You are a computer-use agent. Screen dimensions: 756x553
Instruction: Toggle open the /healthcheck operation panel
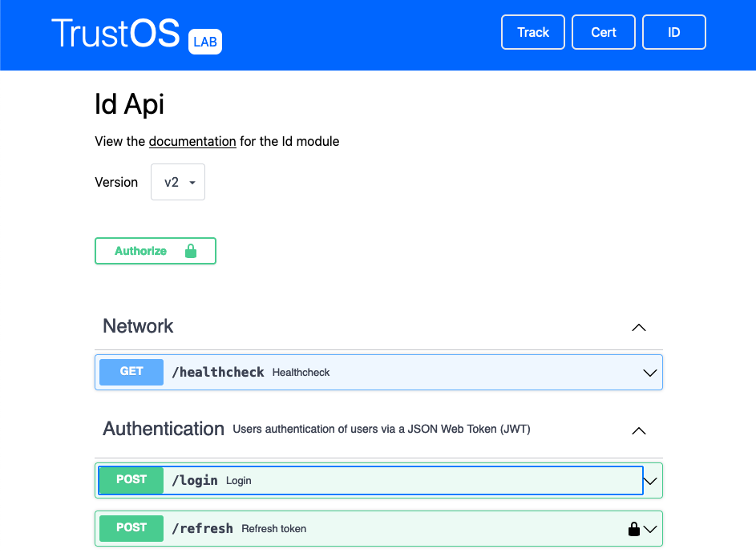click(x=649, y=372)
